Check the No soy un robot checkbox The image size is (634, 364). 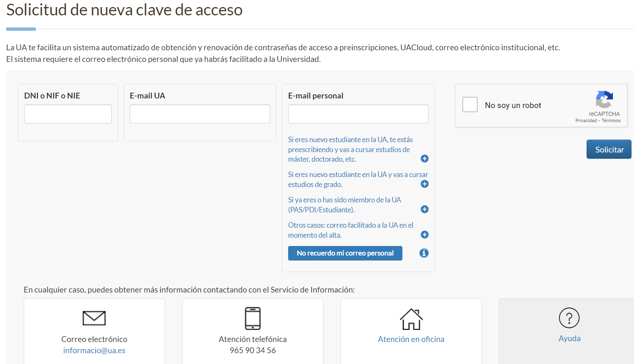point(470,105)
